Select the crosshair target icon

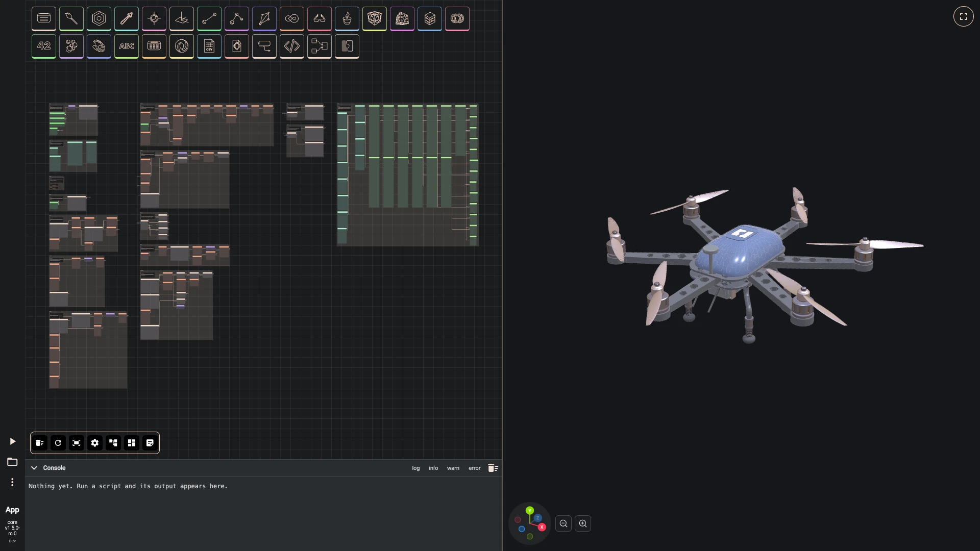coord(154,19)
